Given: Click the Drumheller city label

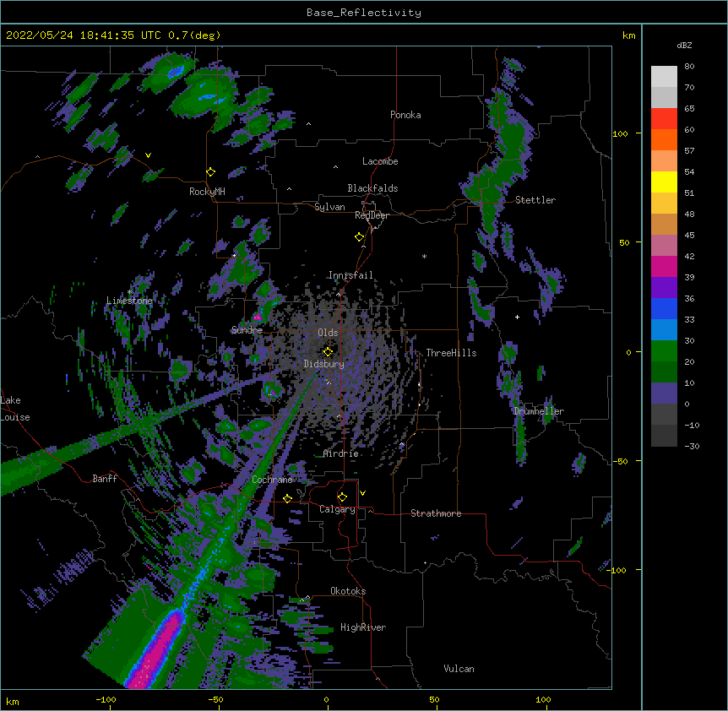Looking at the screenshot, I should (x=539, y=411).
